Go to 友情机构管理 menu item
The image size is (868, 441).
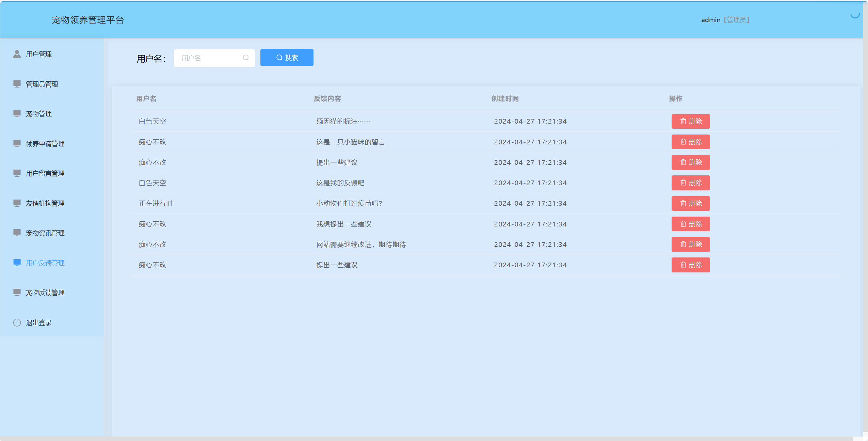click(45, 203)
